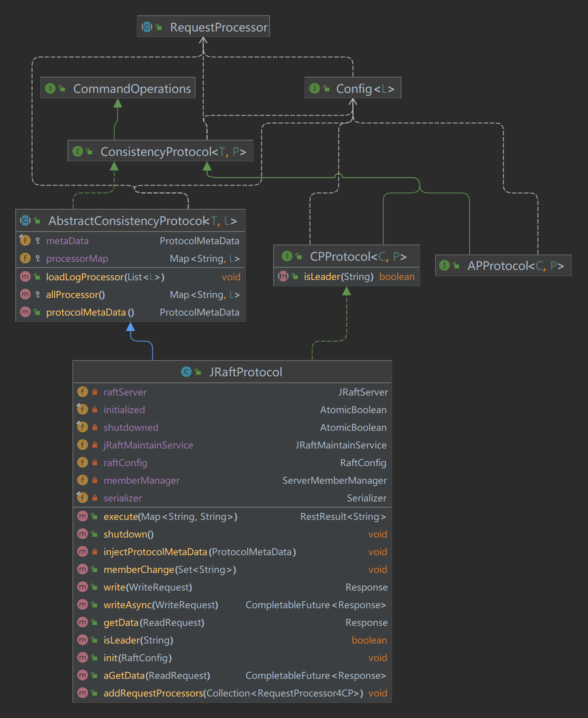Viewport: 588px width, 718px height.
Task: Select loadLogProcessor(List<L>) method
Action: click(x=130, y=277)
